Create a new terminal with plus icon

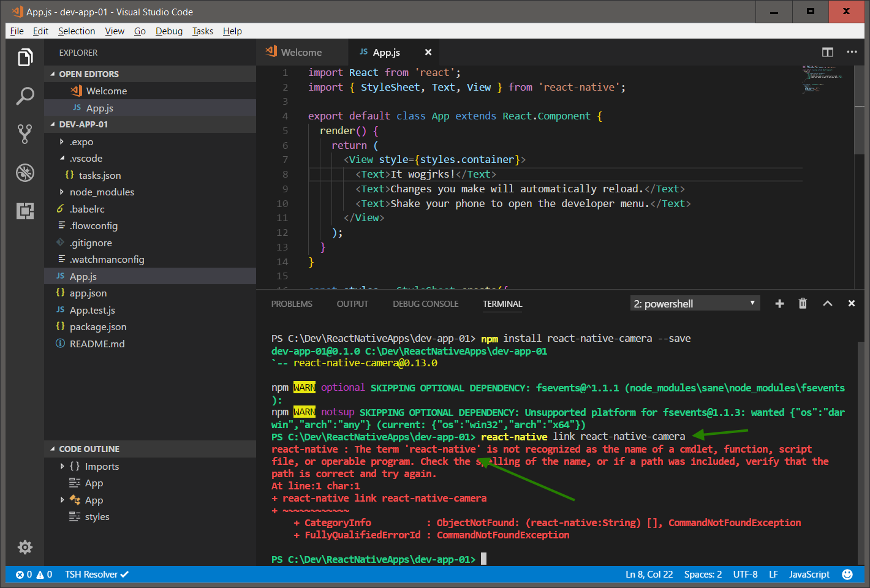[779, 303]
